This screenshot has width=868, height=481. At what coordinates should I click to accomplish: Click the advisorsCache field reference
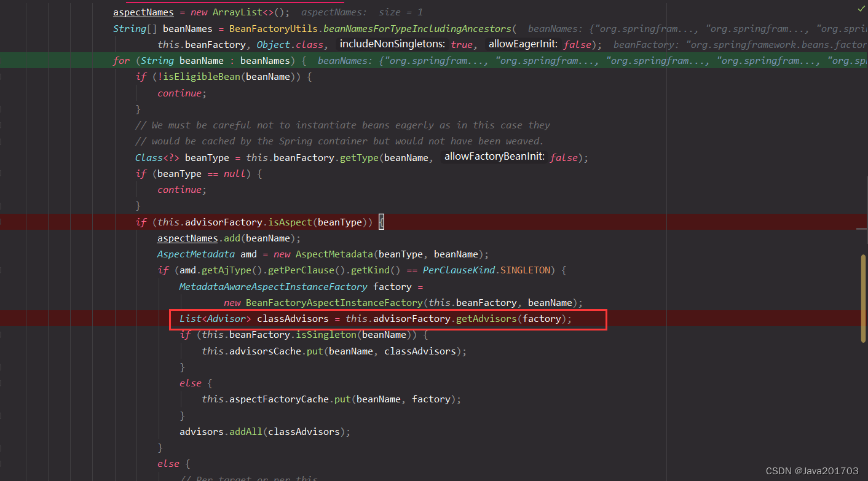pos(265,351)
